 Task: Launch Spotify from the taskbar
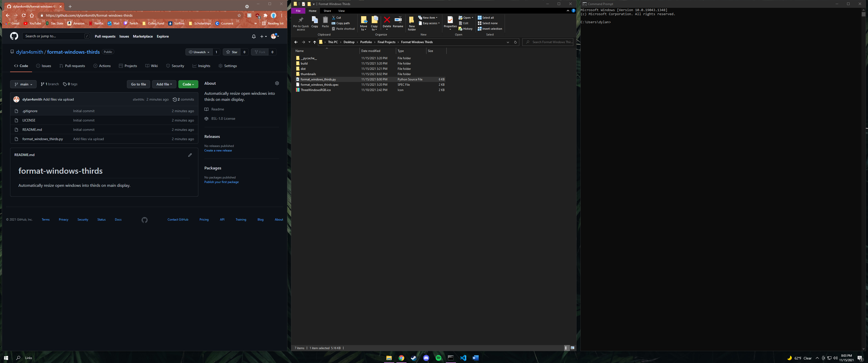pyautogui.click(x=438, y=358)
